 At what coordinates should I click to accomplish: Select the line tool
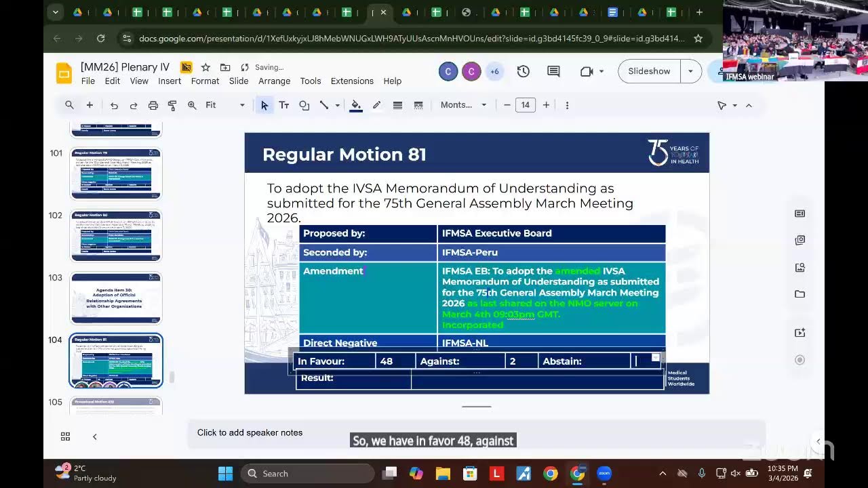coord(324,105)
